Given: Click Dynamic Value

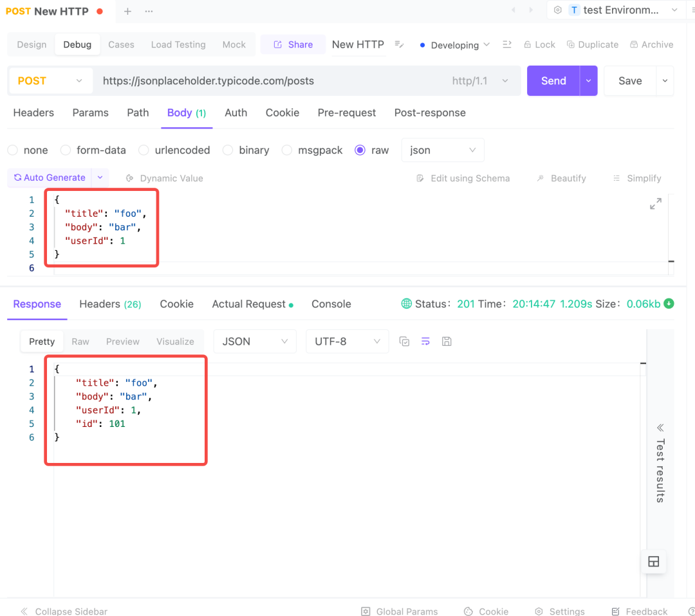Looking at the screenshot, I should (x=165, y=178).
